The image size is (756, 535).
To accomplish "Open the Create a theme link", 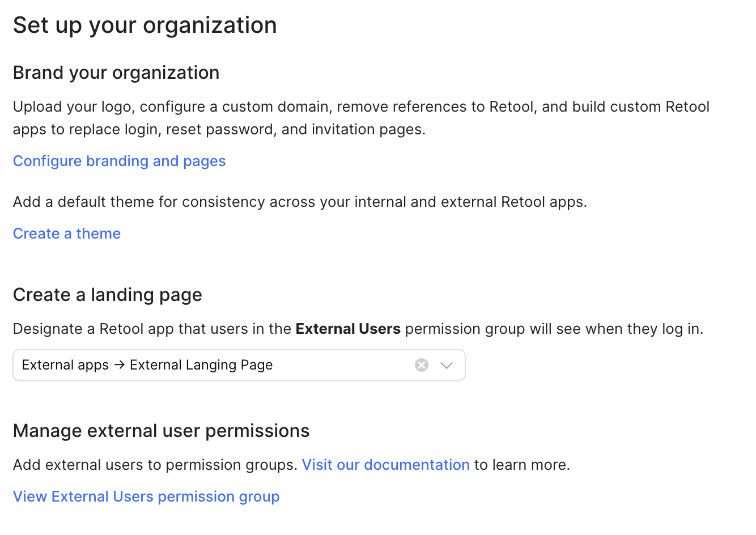I will click(67, 233).
